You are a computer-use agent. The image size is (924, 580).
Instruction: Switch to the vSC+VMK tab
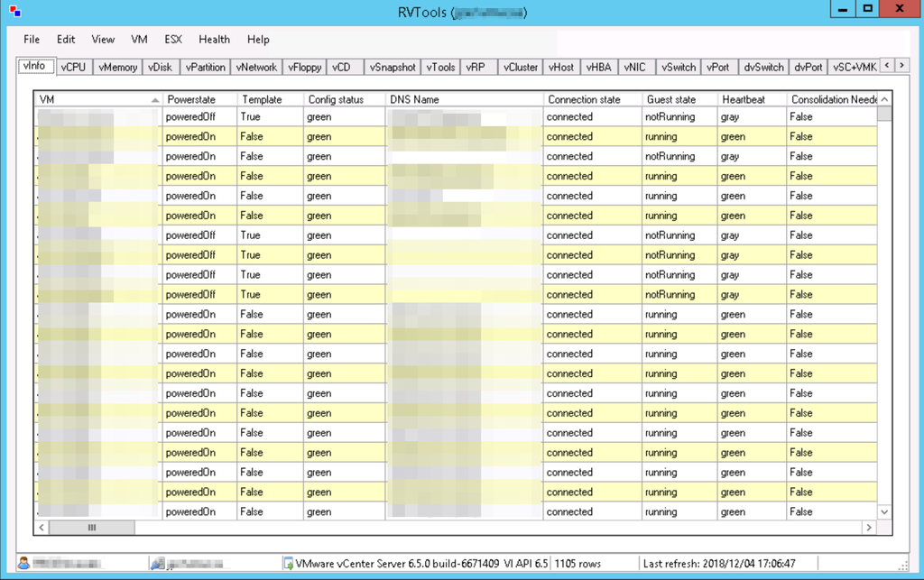click(855, 67)
